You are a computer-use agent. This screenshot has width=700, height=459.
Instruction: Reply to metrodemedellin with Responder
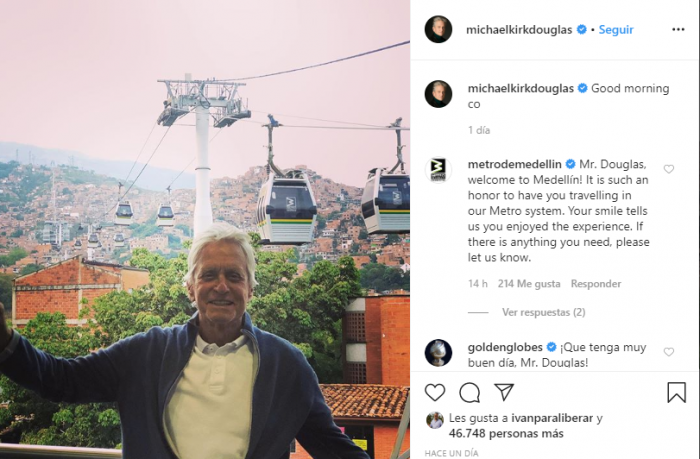coord(596,284)
